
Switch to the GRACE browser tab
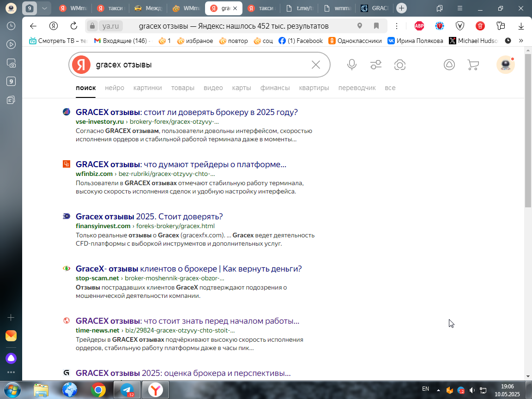375,8
